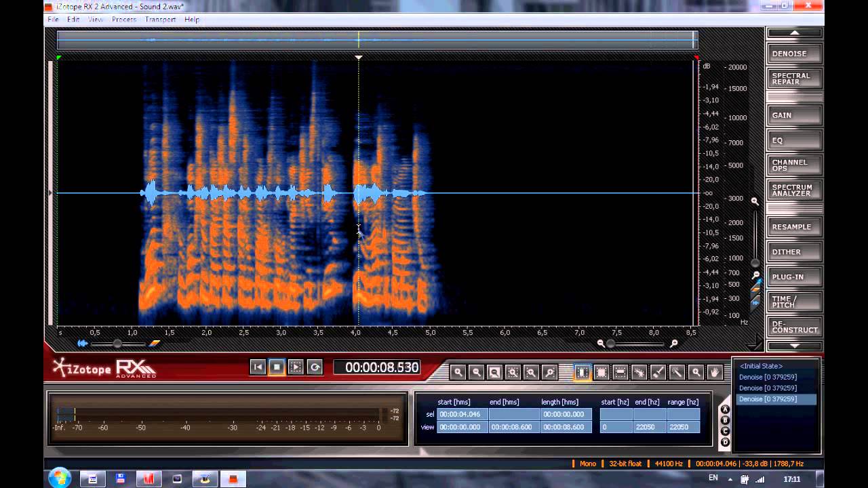Click the view end time field

tap(514, 427)
